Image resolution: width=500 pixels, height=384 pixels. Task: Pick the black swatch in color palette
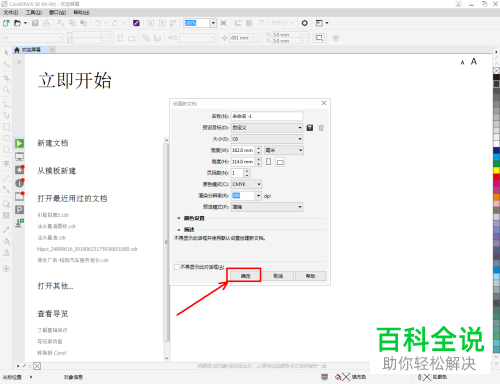[496, 77]
